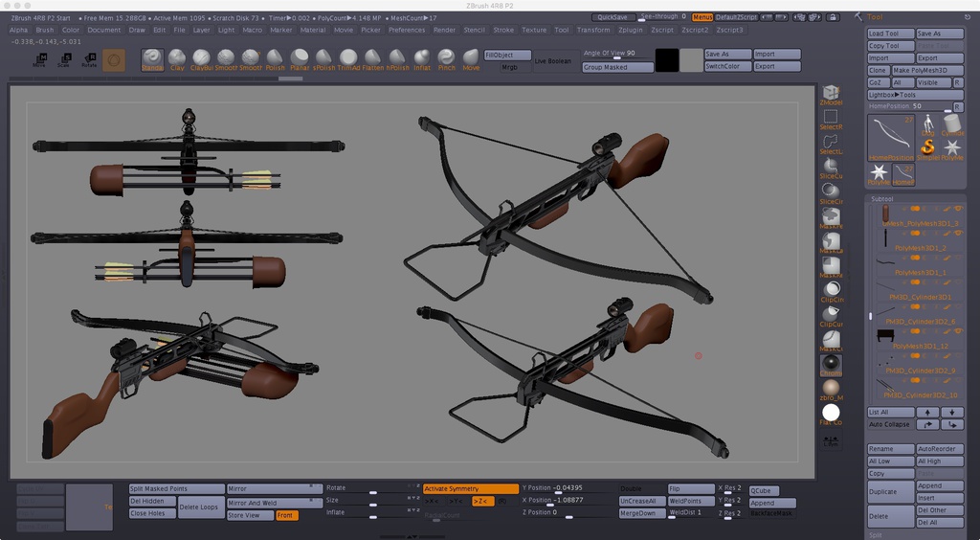This screenshot has width=980, height=540.
Task: Click the subtool list scrollbar handle
Action: click(x=870, y=316)
